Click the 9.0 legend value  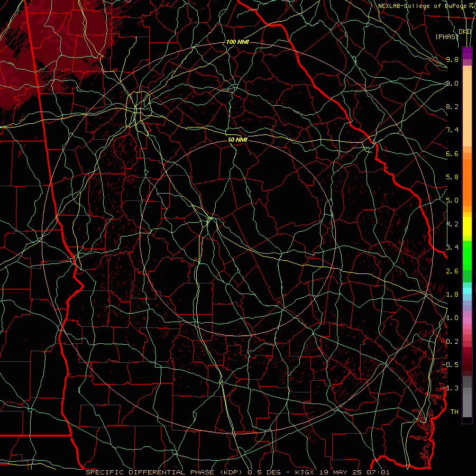(x=452, y=83)
